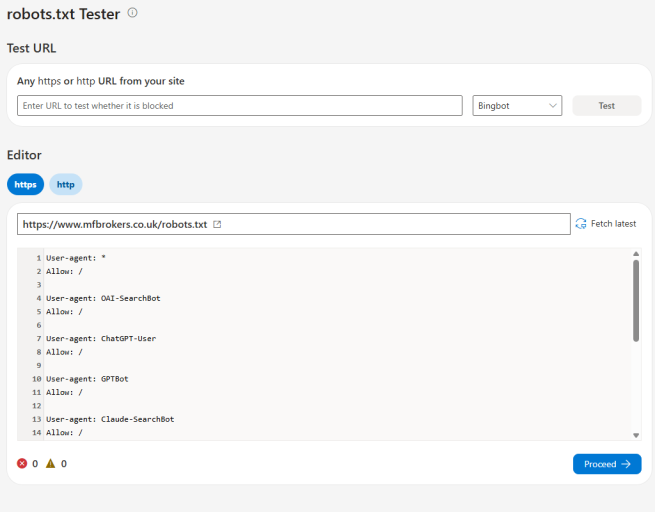Image resolution: width=655 pixels, height=512 pixels.
Task: Click the yellow warning count icon
Action: [x=51, y=463]
